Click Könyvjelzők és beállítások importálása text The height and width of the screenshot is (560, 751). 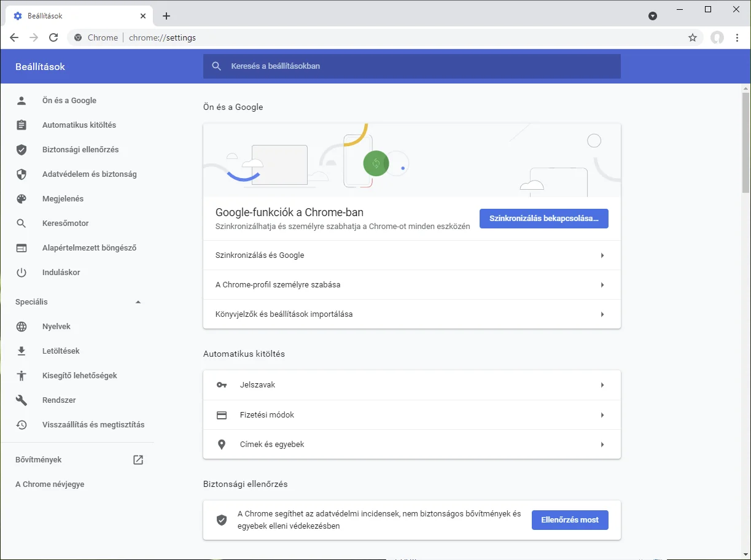point(284,314)
